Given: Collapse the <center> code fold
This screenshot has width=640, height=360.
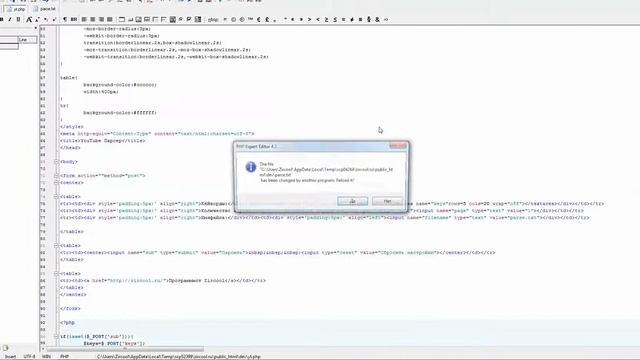Looking at the screenshot, I should pyautogui.click(x=56, y=182).
